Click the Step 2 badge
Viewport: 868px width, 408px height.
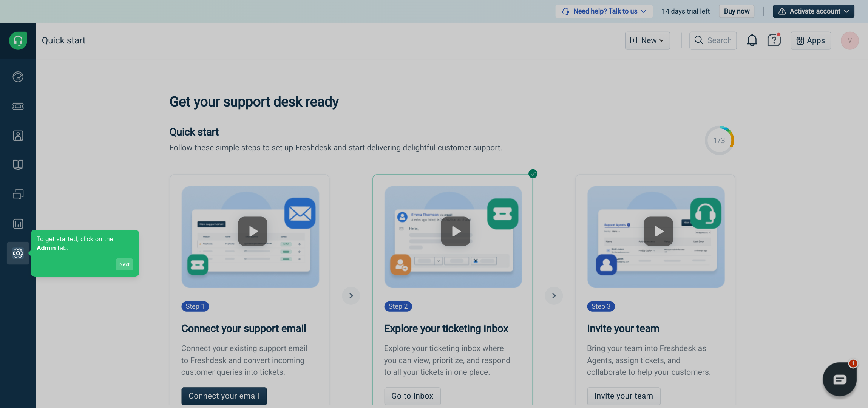[x=398, y=306]
